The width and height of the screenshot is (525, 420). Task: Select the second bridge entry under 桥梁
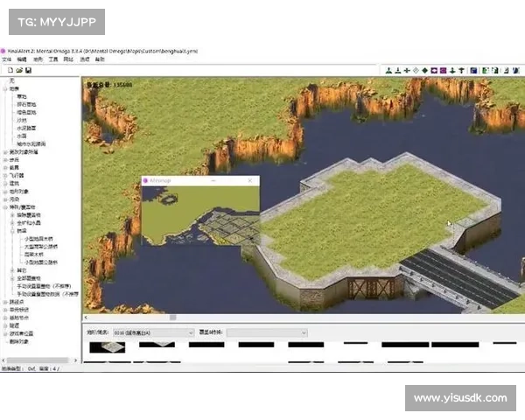point(41,247)
